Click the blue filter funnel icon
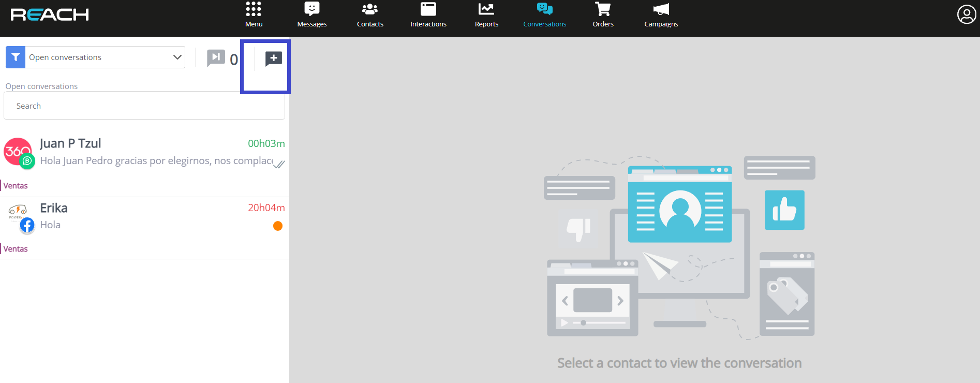Viewport: 980px width, 383px height. coord(16,57)
